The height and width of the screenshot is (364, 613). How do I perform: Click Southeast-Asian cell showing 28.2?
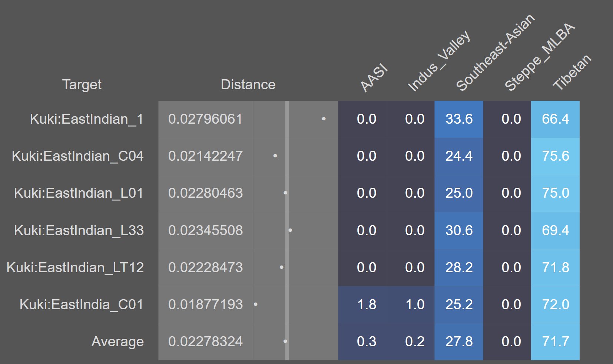(459, 267)
